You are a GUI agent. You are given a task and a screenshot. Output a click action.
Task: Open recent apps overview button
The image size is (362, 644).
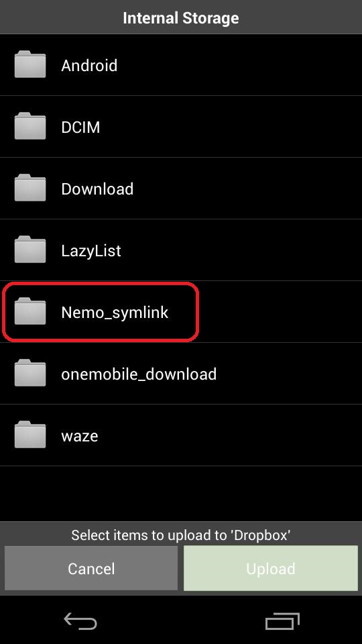282,621
